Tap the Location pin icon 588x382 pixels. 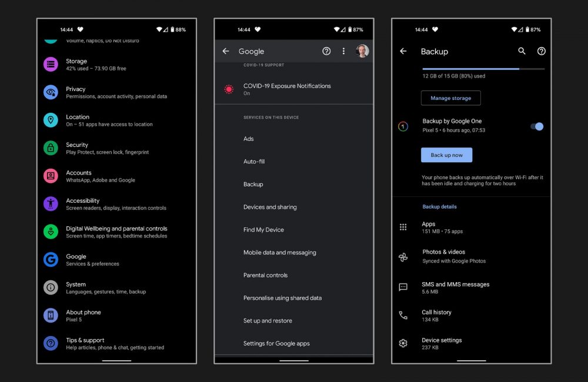click(x=51, y=120)
